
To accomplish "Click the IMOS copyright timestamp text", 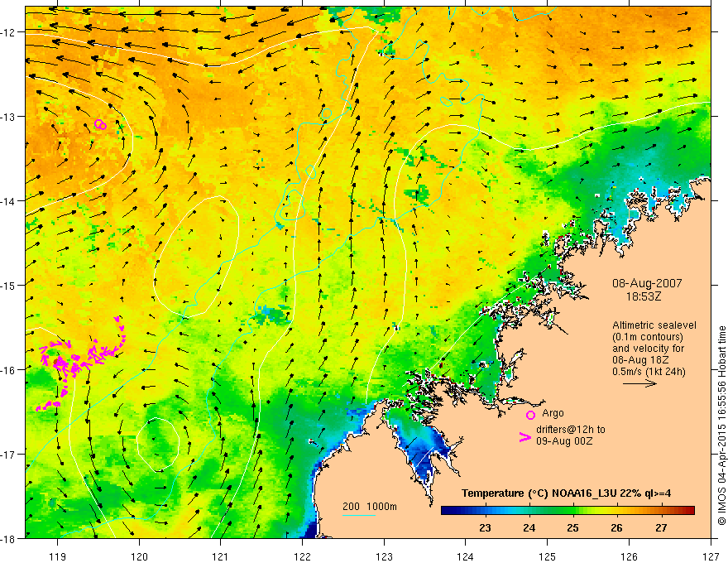I will point(721,426).
